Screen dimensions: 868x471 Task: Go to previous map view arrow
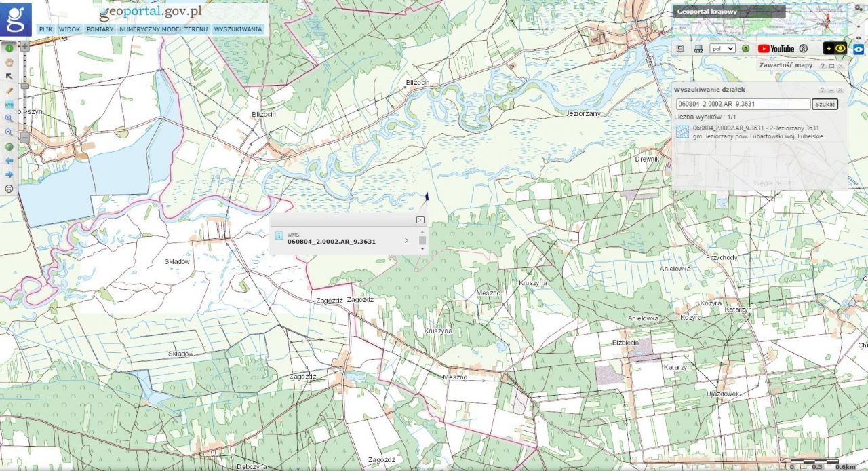[x=9, y=160]
